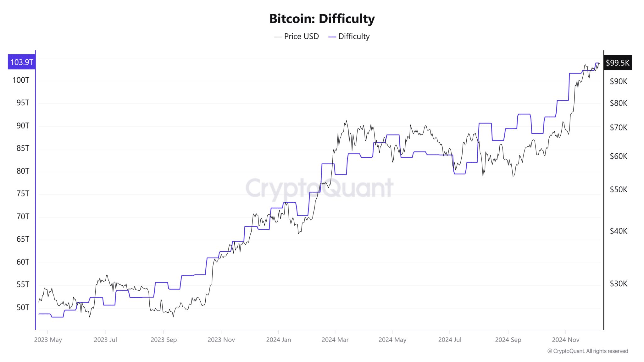
Task: Select the 2024 Nov axis label
Action: (x=565, y=340)
